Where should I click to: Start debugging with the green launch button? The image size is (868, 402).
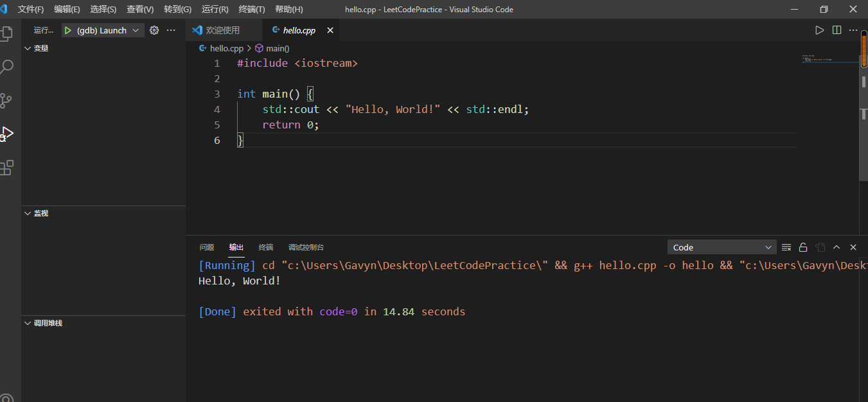point(67,30)
